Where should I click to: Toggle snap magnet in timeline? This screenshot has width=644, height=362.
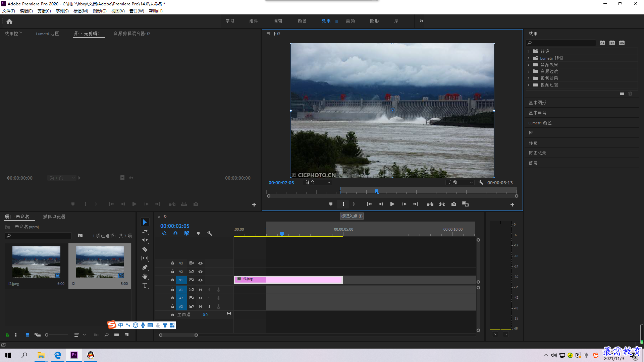(x=175, y=233)
